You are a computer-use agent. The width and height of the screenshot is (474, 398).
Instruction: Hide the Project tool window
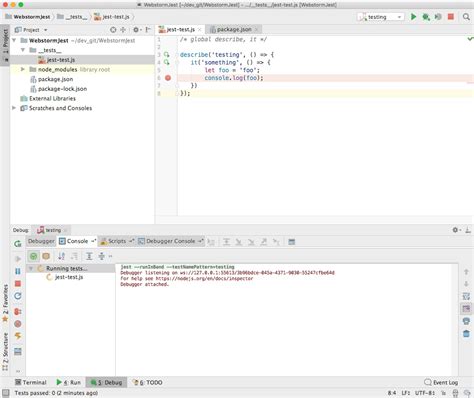tap(148, 30)
